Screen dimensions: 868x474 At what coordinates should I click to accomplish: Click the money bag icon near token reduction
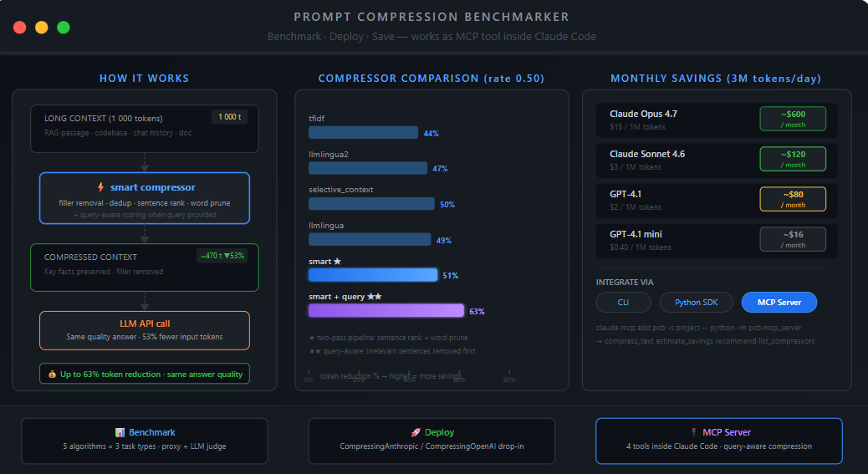52,374
